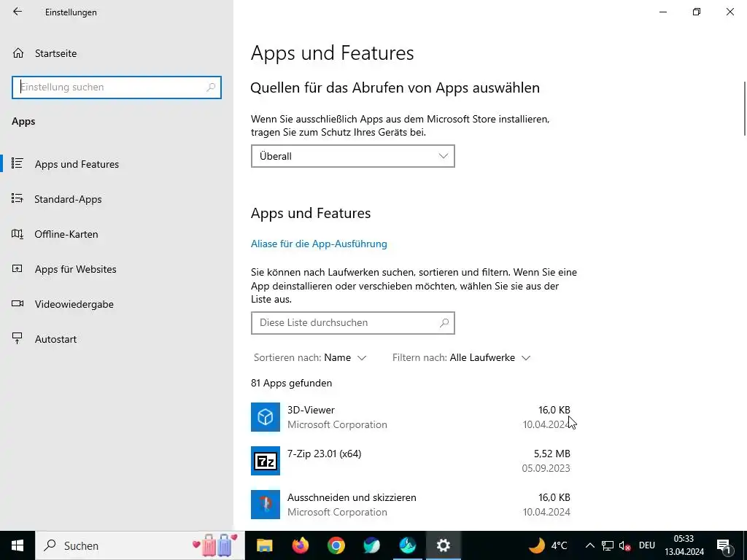The image size is (747, 560).
Task: Click the 05.09.2023 install date
Action: point(546,468)
